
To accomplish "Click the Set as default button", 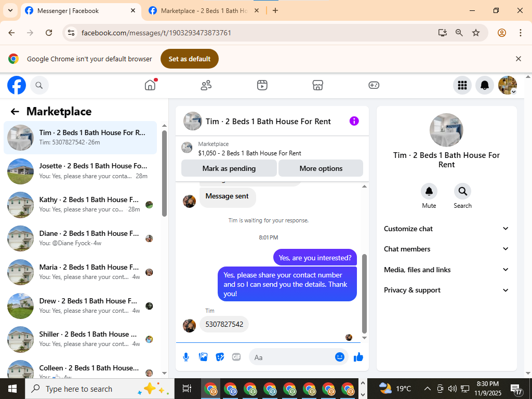I will [189, 59].
